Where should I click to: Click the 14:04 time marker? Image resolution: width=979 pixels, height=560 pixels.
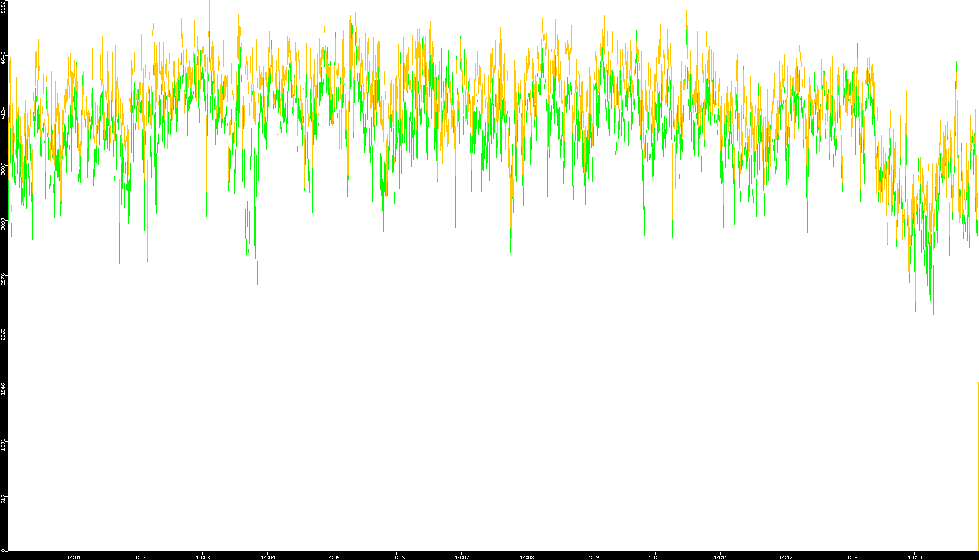pyautogui.click(x=268, y=557)
